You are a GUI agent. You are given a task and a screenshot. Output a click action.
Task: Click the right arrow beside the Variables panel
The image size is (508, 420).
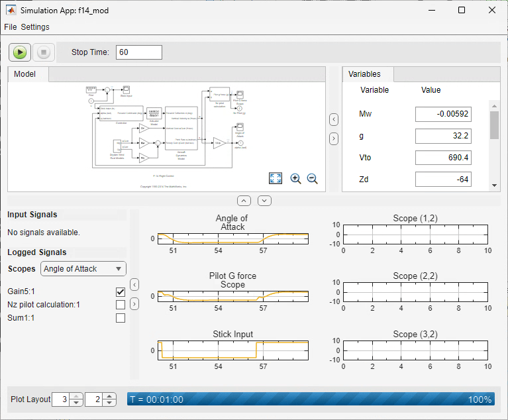pyautogui.click(x=334, y=138)
